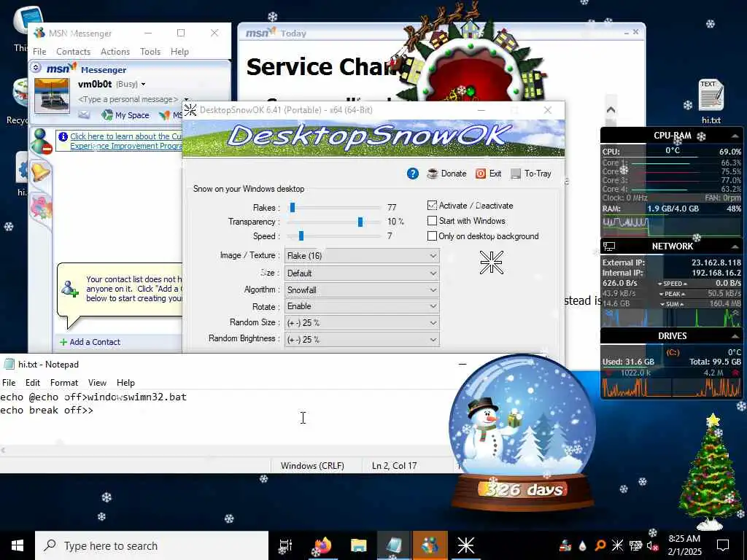Send DesktopSnowOK To-Tray

531,174
